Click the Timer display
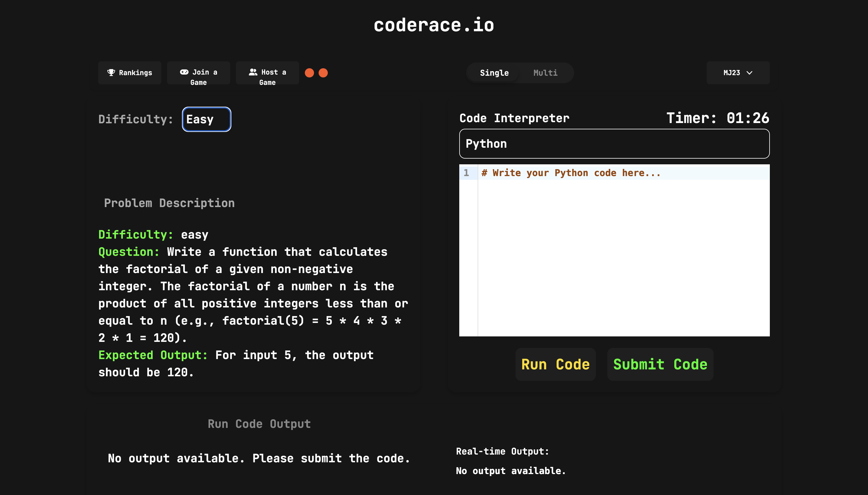The height and width of the screenshot is (495, 868). click(717, 118)
